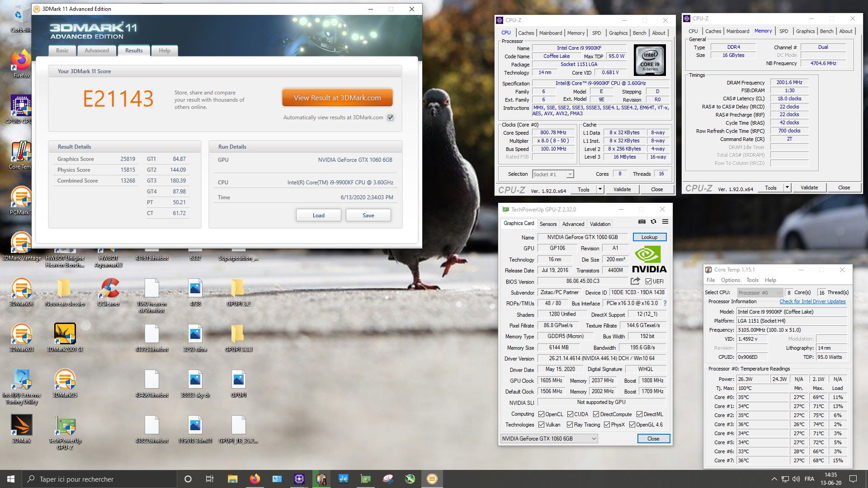Open the Firefox desktop shortcut
This screenshot has height=488, width=868.
21,63
